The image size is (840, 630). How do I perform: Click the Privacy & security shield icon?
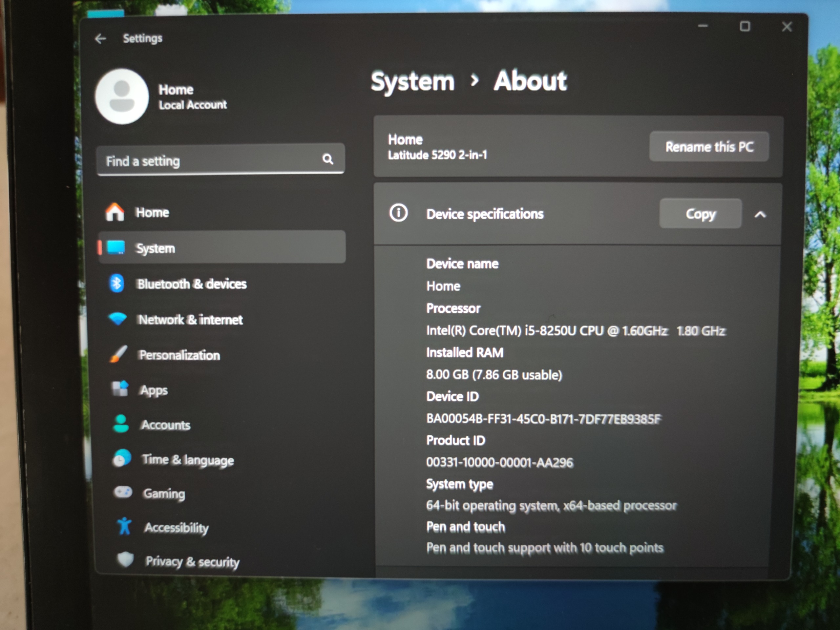[125, 560]
